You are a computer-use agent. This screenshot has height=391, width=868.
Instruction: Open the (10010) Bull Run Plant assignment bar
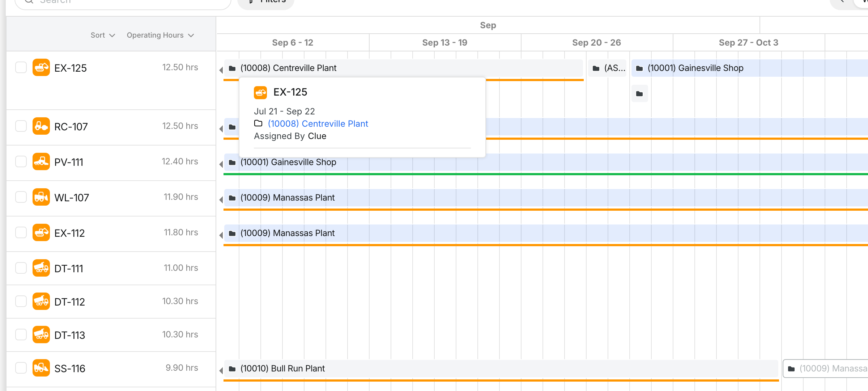(501, 369)
